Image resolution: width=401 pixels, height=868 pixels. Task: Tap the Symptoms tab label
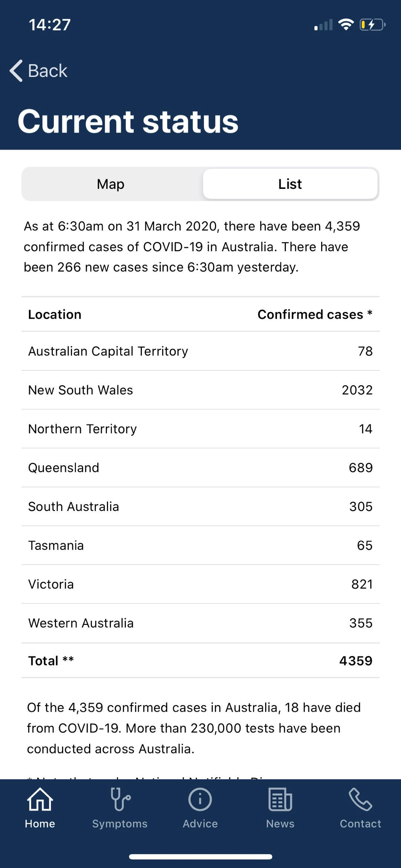click(120, 824)
